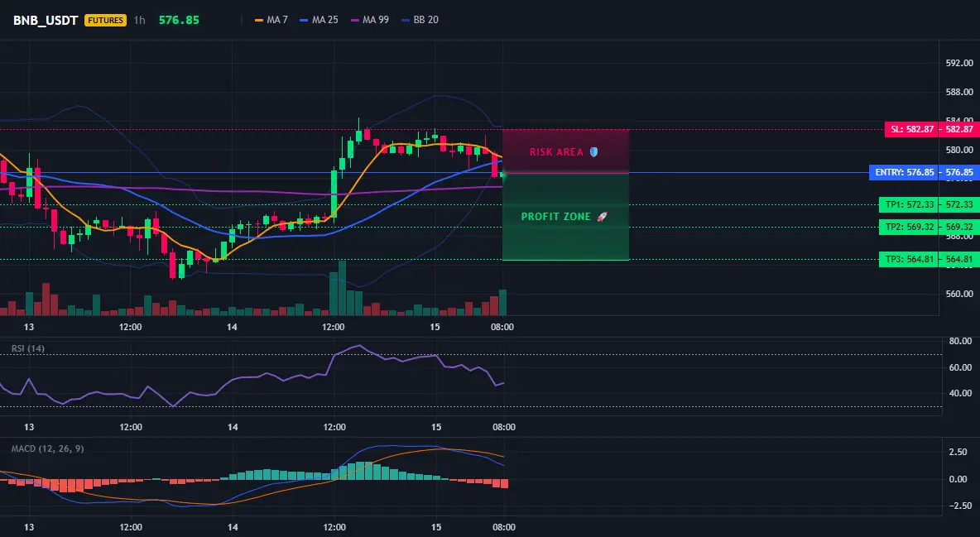The image size is (980, 537).
Task: Click date 15 on the RSI time axis
Action: point(436,427)
